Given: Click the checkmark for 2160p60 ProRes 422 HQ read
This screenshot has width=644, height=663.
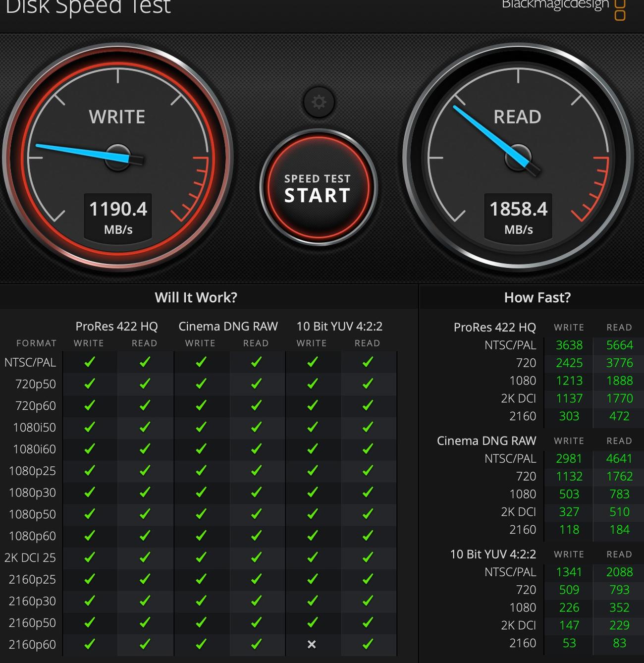Looking at the screenshot, I should (x=145, y=644).
